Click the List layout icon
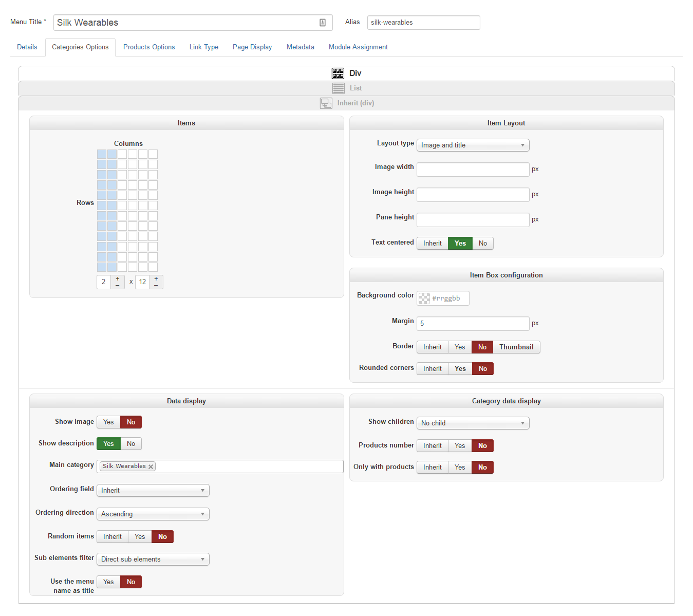693x616 pixels. 339,88
